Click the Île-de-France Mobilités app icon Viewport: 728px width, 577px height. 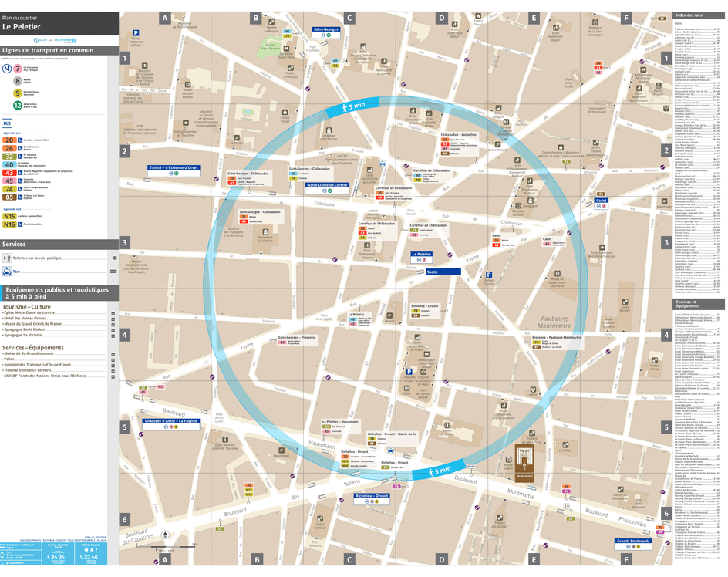coord(3,555)
